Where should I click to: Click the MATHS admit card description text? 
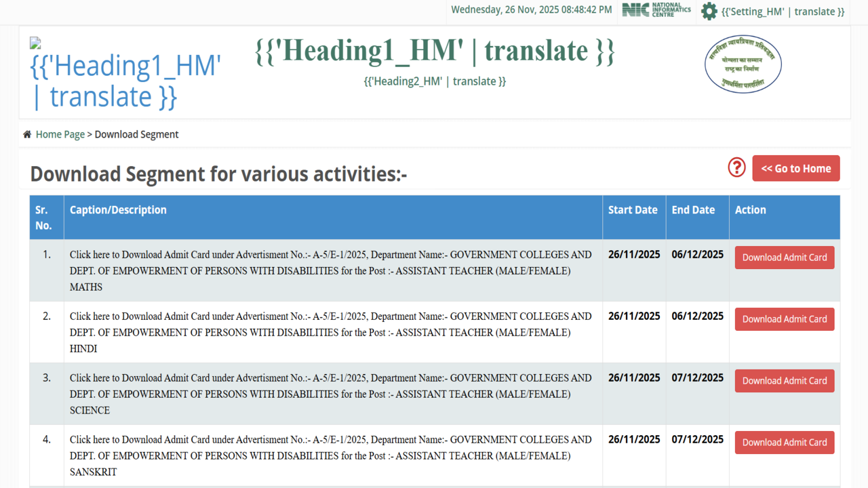click(x=330, y=270)
